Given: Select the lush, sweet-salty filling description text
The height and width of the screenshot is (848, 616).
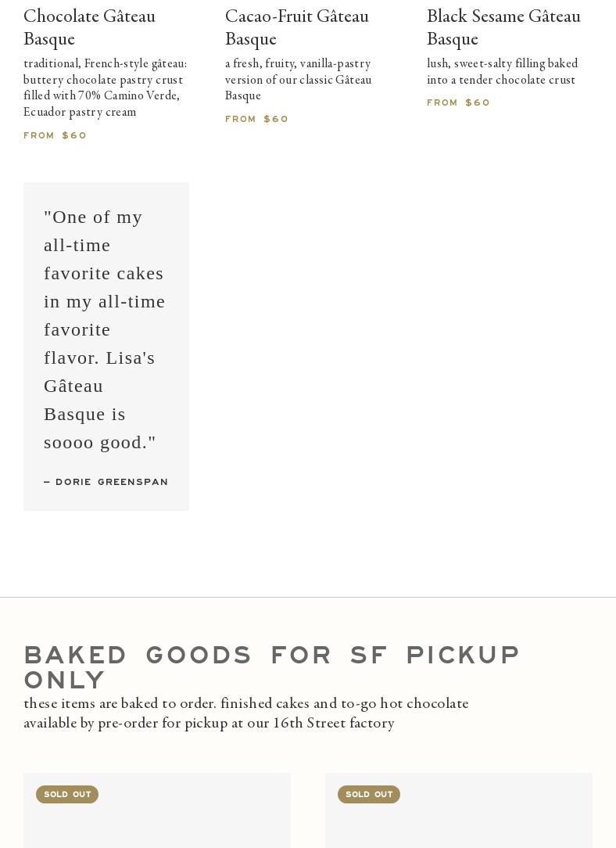Looking at the screenshot, I should 502,71.
